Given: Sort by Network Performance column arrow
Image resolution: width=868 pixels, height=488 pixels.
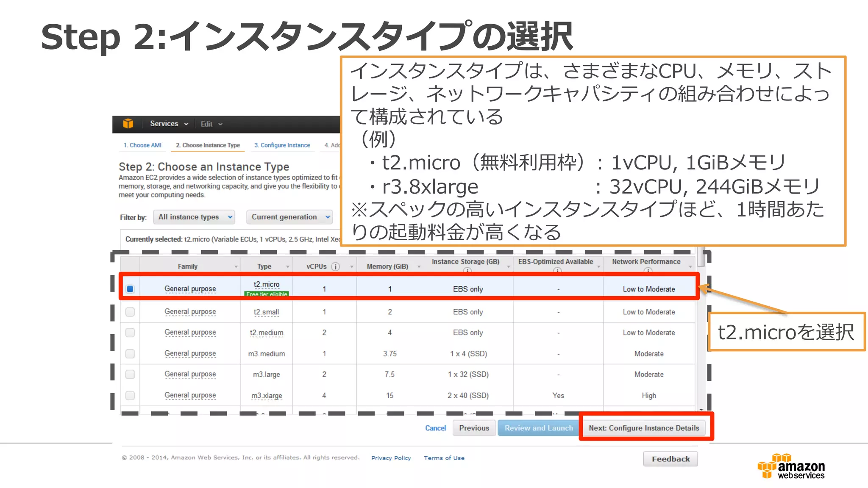Looking at the screenshot, I should tap(690, 267).
